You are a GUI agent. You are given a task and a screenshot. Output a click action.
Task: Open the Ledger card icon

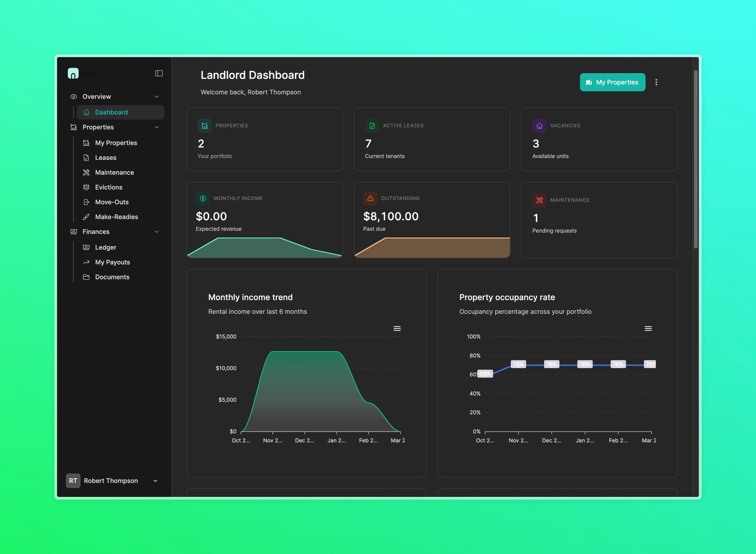click(x=87, y=247)
